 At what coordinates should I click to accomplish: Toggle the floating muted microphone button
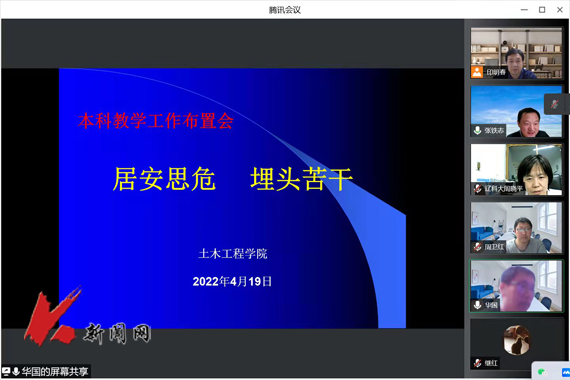554,104
